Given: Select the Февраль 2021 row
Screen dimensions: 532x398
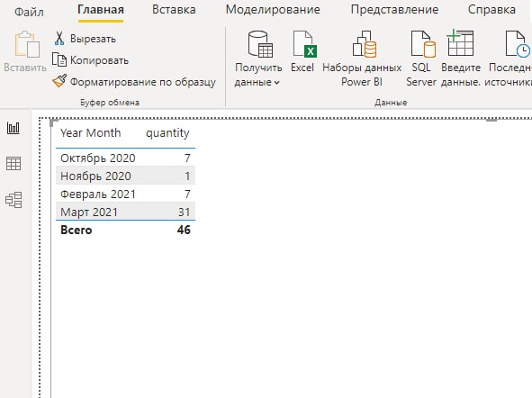Looking at the screenshot, I should (125, 194).
